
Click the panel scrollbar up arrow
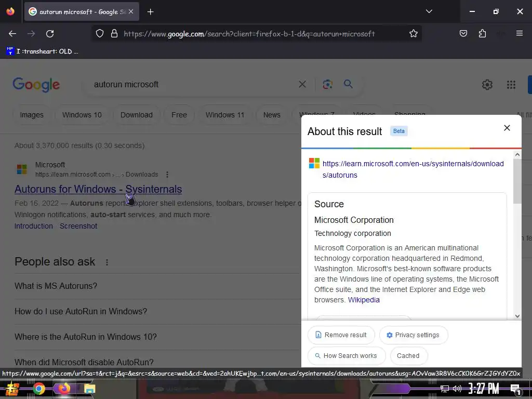pyautogui.click(x=517, y=155)
